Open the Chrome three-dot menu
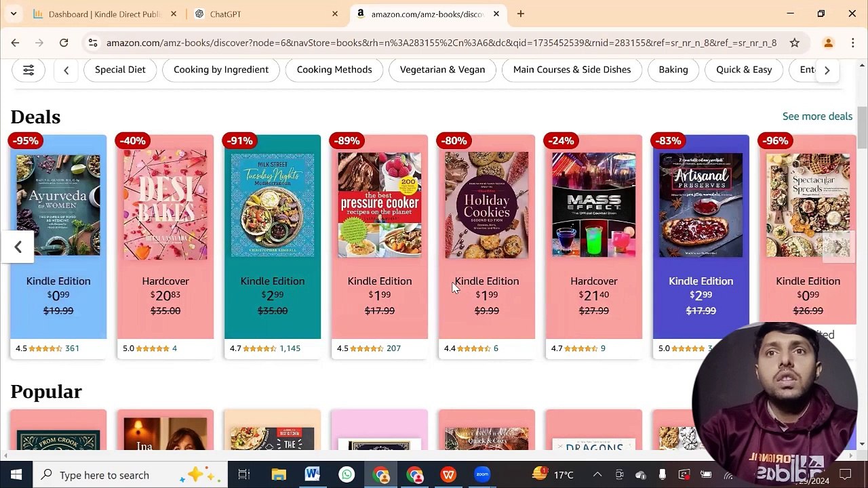This screenshot has height=488, width=868. coord(853,43)
